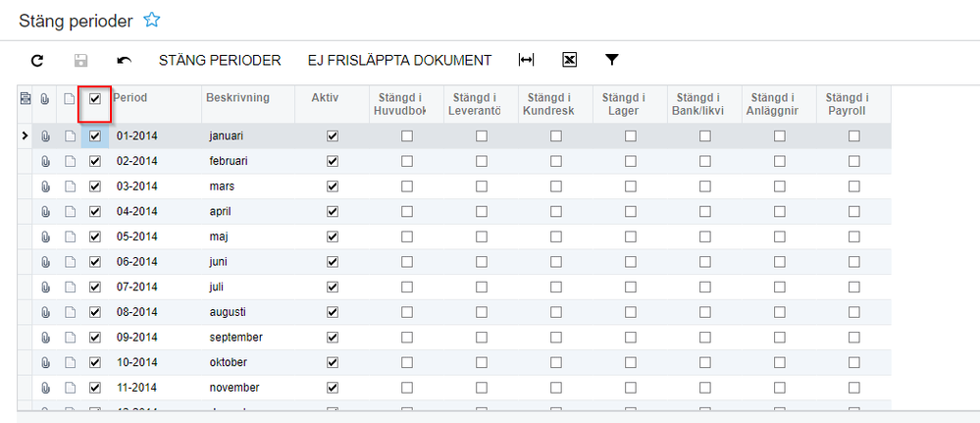The image size is (980, 423).
Task: Open the filter funnel icon
Action: [x=612, y=61]
